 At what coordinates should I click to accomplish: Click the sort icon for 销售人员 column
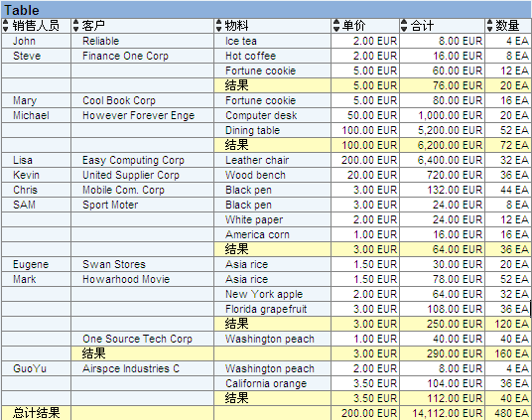[5, 26]
